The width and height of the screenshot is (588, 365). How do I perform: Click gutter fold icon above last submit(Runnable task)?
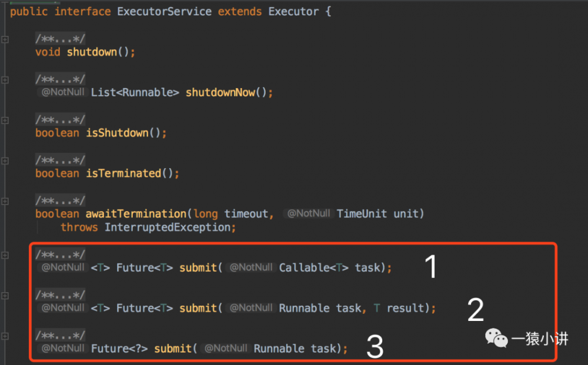5,336
